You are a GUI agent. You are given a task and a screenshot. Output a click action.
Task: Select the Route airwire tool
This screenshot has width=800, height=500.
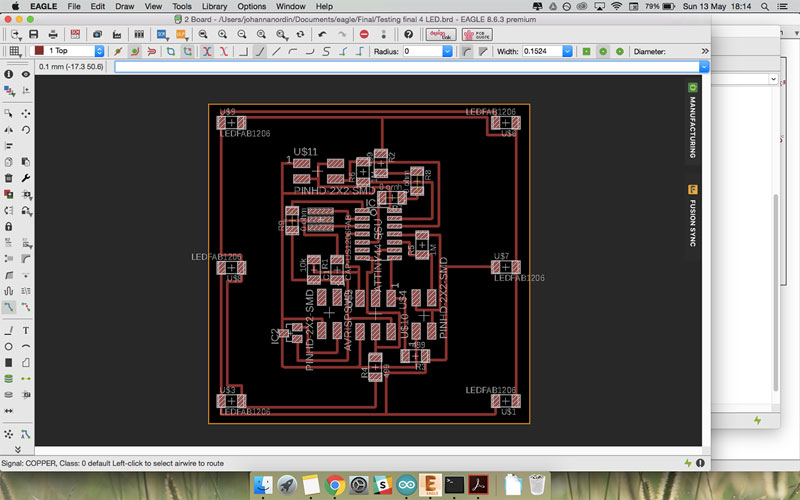click(9, 307)
